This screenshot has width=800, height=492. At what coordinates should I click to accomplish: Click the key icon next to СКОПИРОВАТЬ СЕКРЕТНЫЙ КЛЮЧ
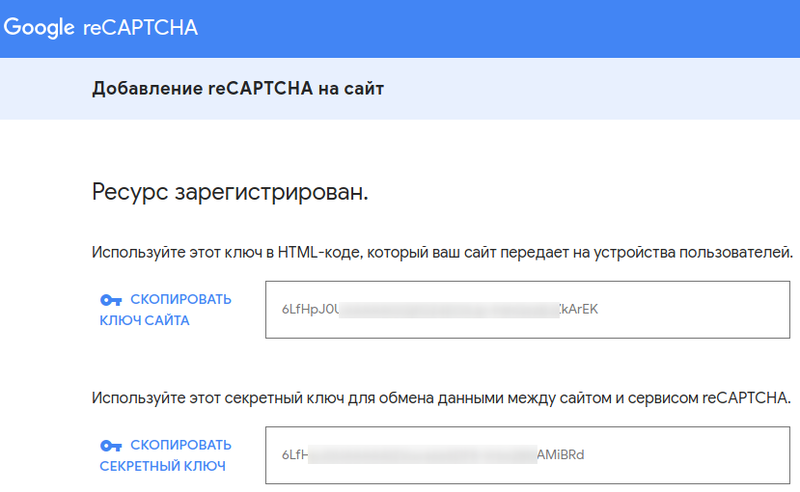click(111, 446)
